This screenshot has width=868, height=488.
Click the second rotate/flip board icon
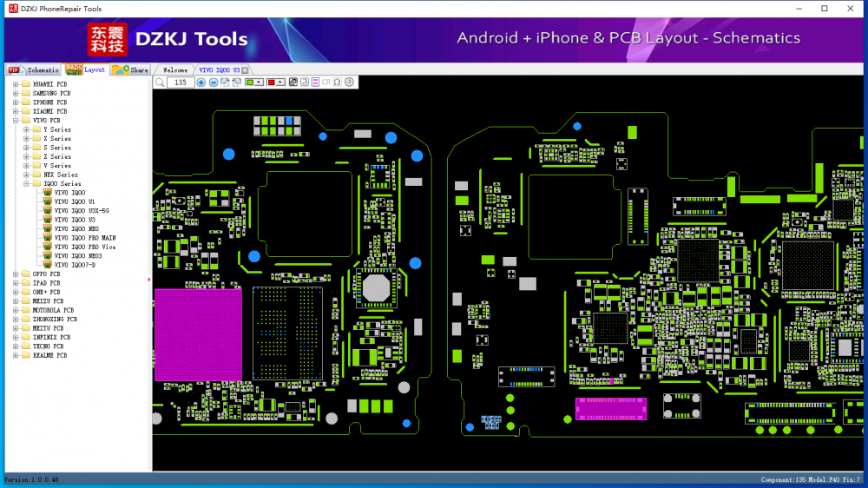click(x=237, y=82)
